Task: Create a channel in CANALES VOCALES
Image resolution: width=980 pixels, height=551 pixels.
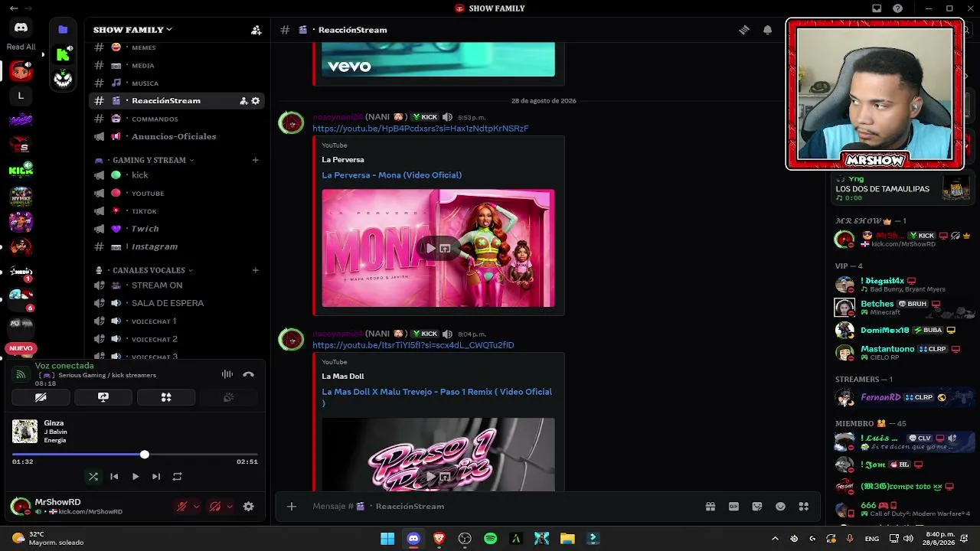Action: tap(256, 270)
